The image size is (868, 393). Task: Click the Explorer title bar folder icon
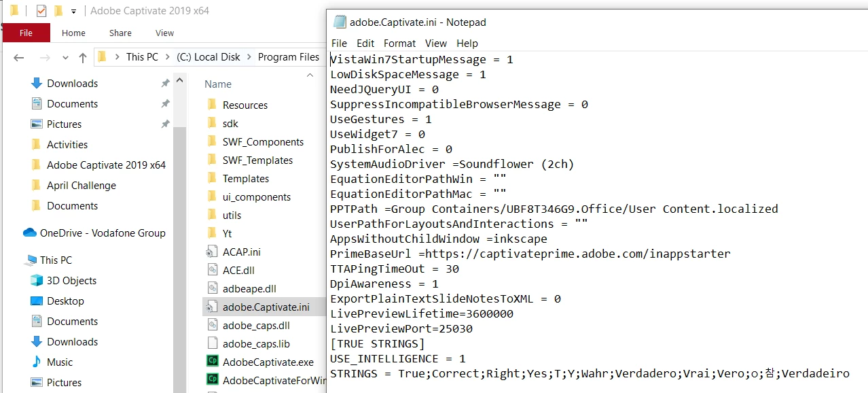[x=14, y=11]
